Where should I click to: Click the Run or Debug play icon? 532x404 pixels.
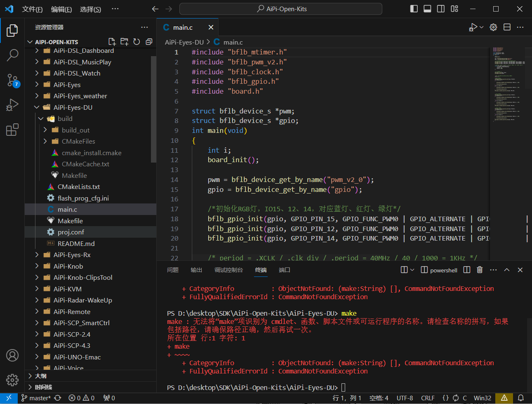[x=473, y=27]
